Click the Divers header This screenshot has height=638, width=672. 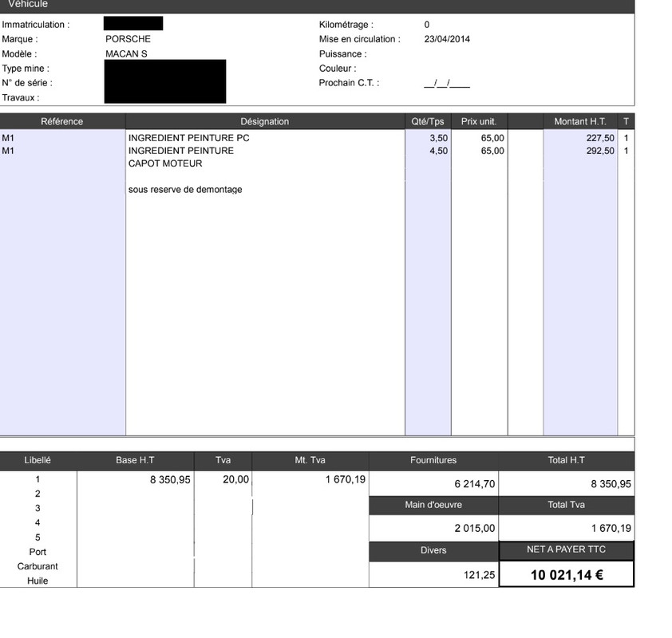pyautogui.click(x=433, y=550)
